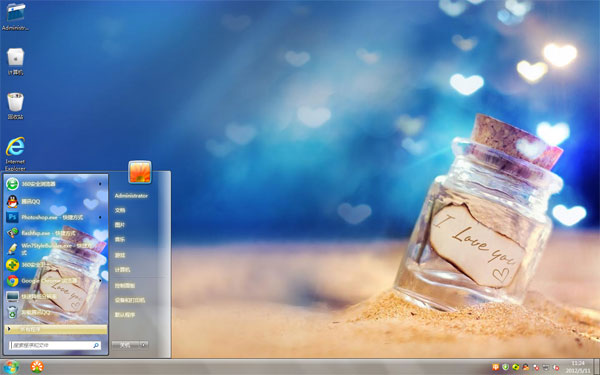Screen dimensions: 600x375
Task: Expand Google Chrome jump list arrow
Action: pyautogui.click(x=100, y=281)
